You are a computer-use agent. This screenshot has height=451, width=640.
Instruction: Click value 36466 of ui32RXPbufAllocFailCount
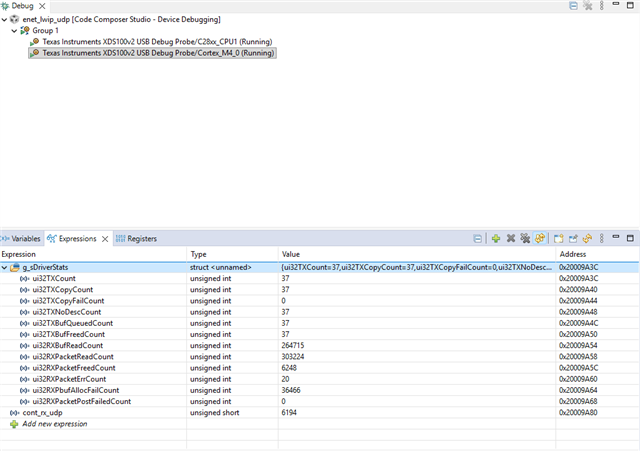(291, 390)
